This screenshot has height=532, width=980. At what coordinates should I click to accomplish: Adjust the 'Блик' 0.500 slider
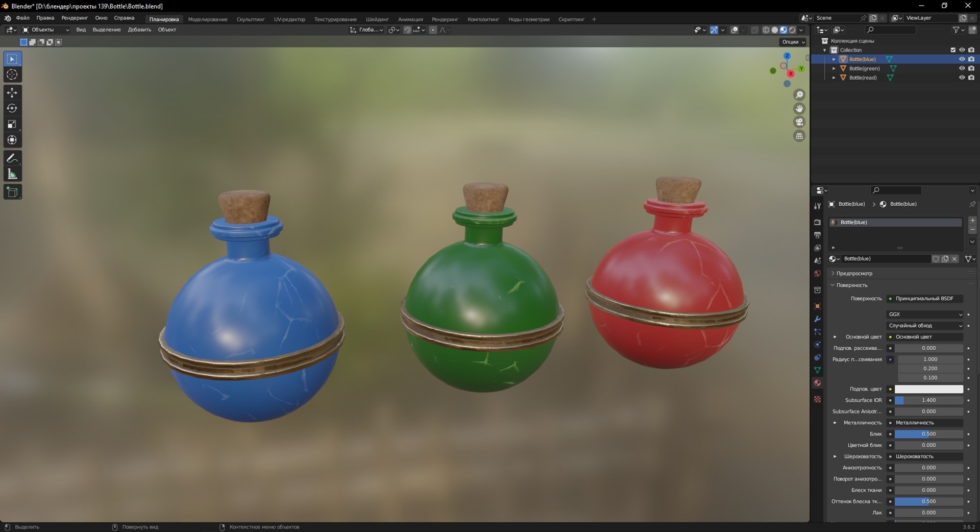pyautogui.click(x=928, y=434)
